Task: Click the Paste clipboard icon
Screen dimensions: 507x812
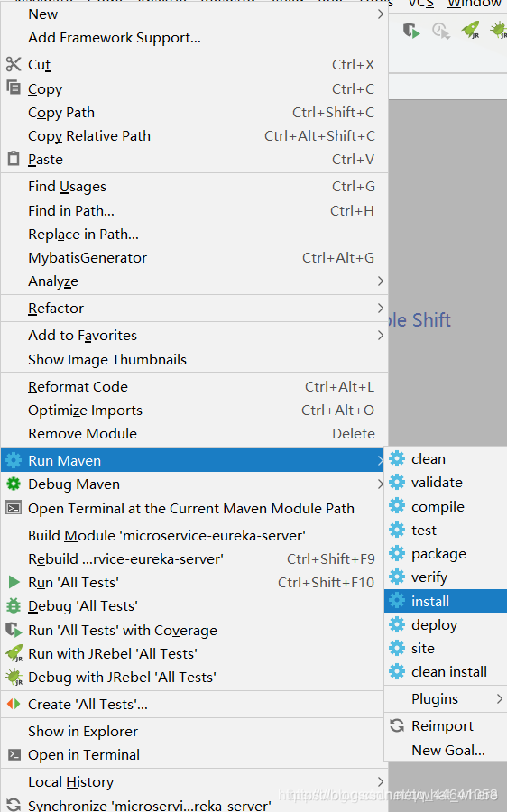Action: tap(14, 159)
